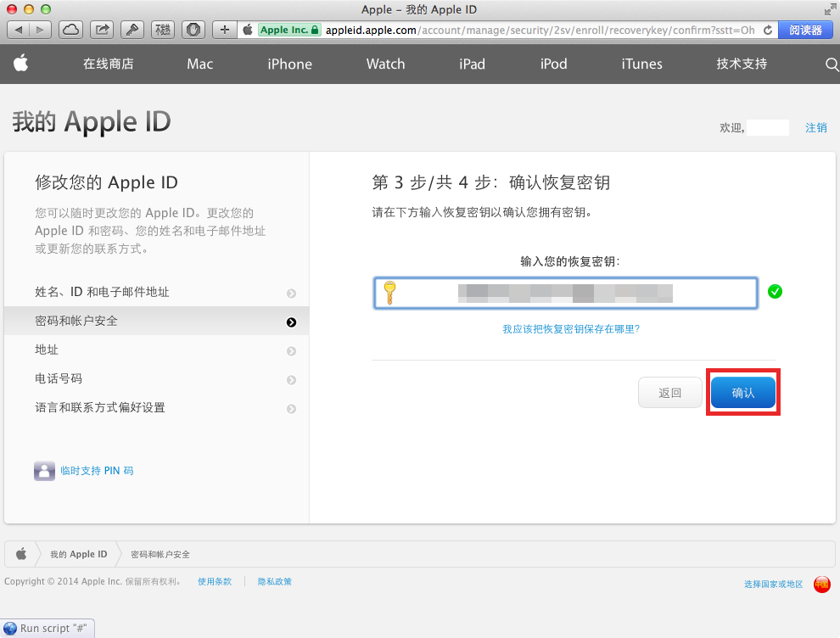Open the iPod navigation item
840x638 pixels.
click(x=553, y=64)
